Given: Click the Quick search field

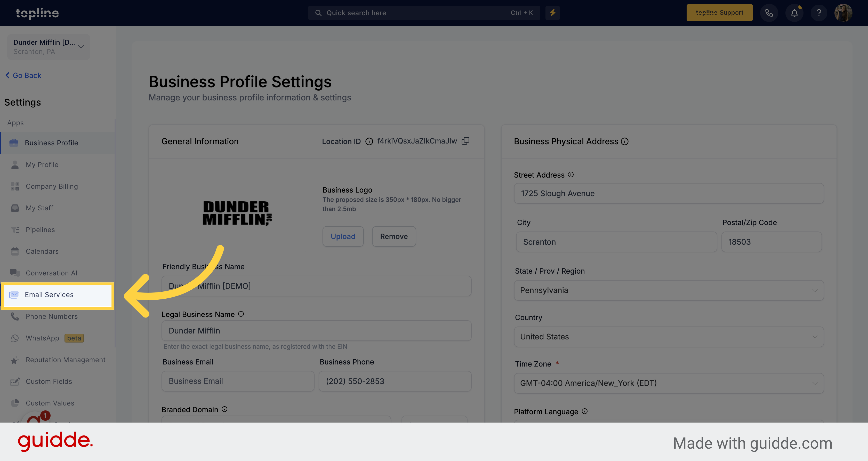Looking at the screenshot, I should tap(424, 13).
